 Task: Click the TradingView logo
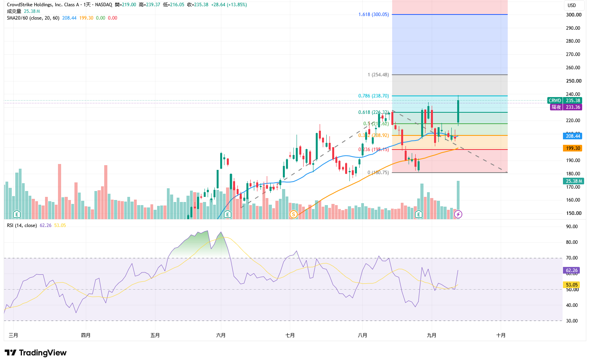36,353
